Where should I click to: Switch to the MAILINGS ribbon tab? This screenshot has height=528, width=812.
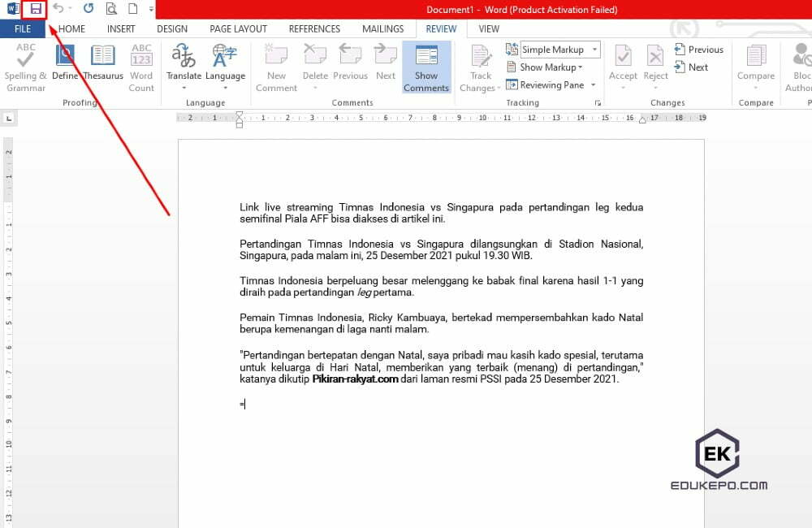pos(382,28)
